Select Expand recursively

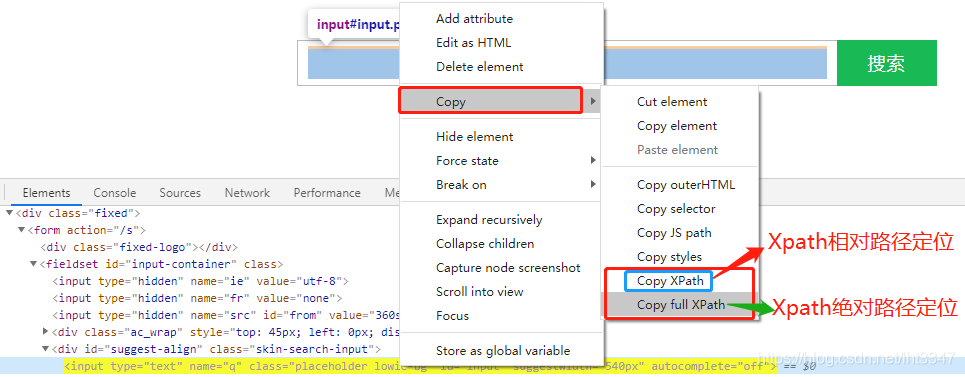pos(489,220)
